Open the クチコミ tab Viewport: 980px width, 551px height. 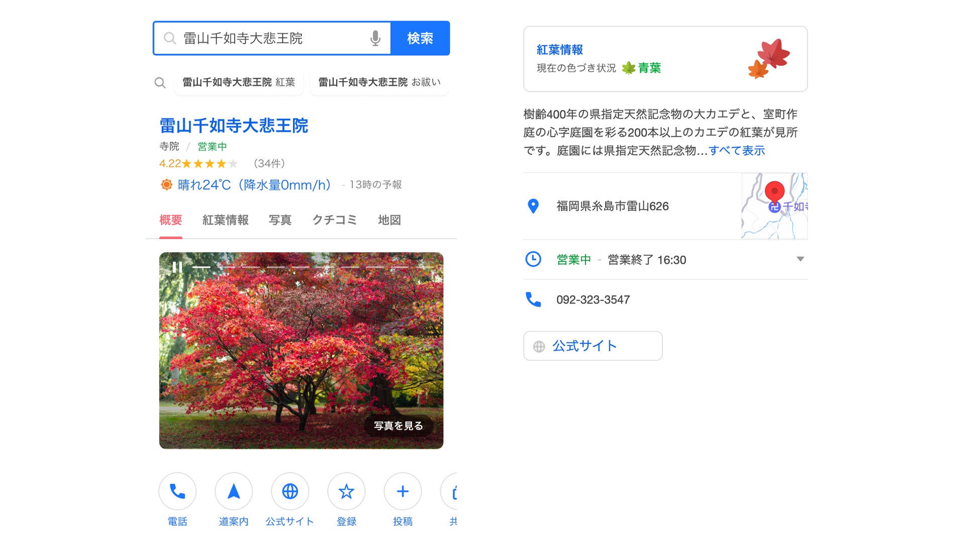point(334,220)
